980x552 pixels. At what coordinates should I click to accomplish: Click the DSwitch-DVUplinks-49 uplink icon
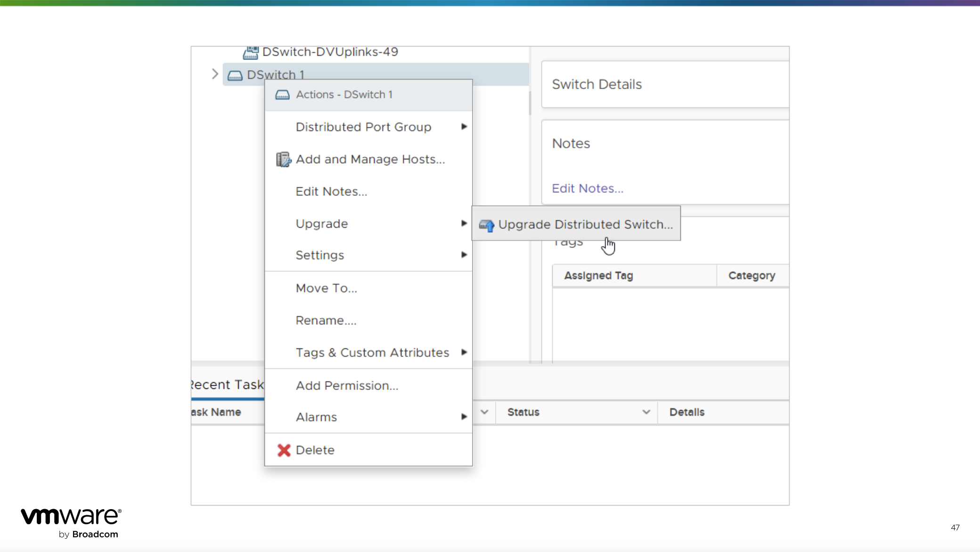click(251, 52)
